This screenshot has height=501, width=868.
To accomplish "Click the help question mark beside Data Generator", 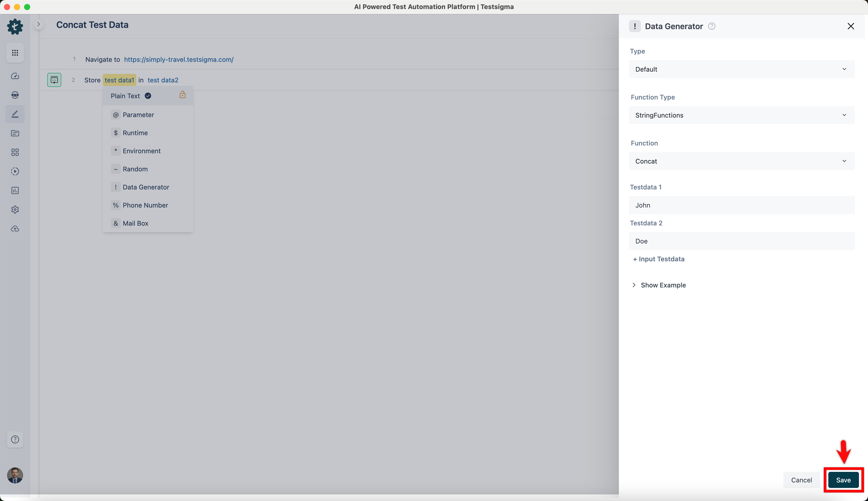I will pos(712,26).
